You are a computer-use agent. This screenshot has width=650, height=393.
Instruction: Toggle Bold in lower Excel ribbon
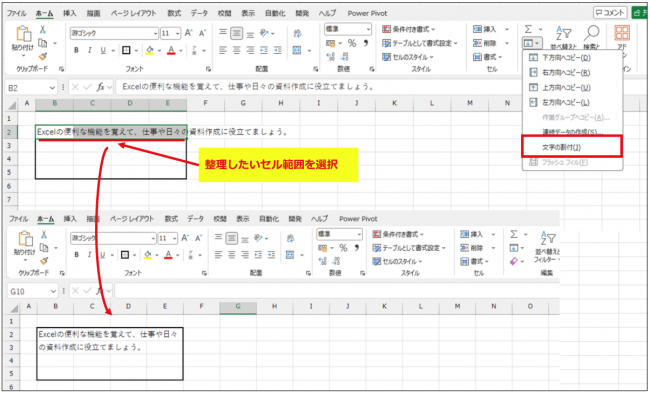coord(76,255)
